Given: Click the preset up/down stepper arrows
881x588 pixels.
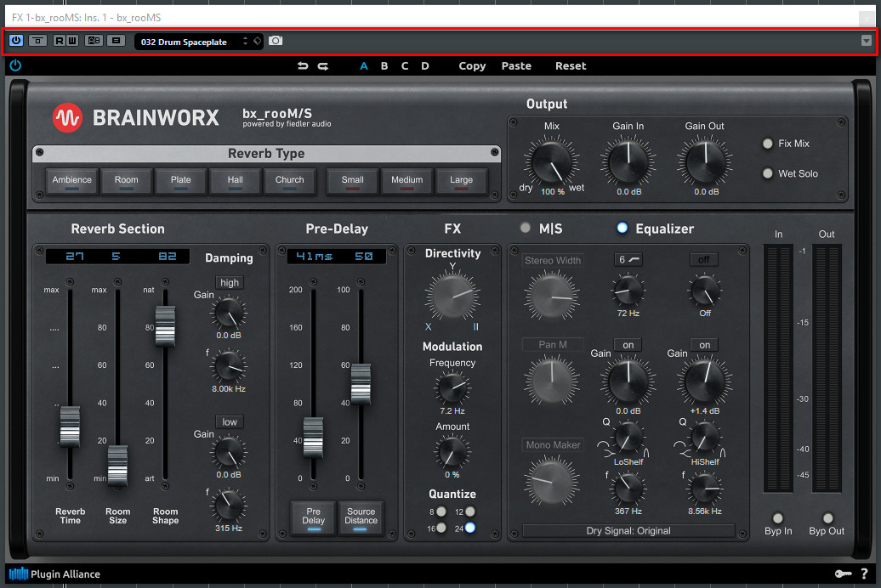Looking at the screenshot, I should (245, 41).
